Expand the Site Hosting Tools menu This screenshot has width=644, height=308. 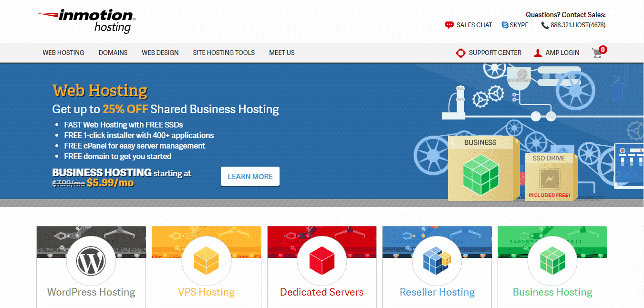(x=224, y=53)
